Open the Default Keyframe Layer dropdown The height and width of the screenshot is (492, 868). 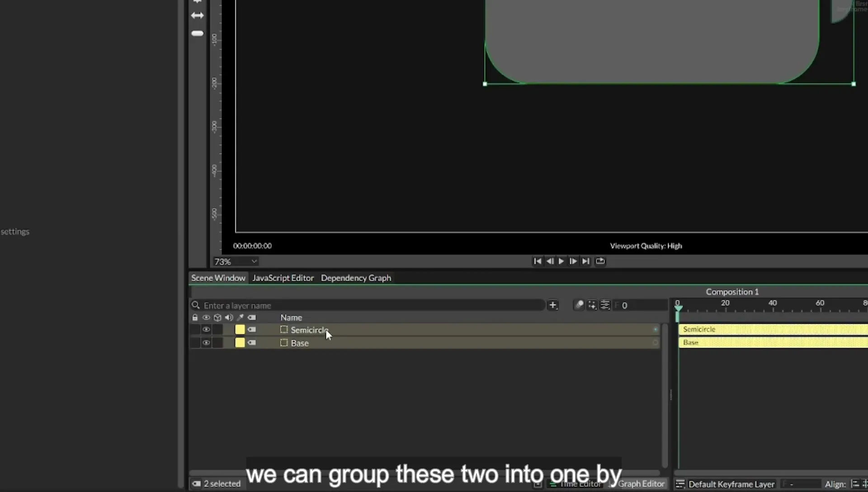(x=731, y=484)
